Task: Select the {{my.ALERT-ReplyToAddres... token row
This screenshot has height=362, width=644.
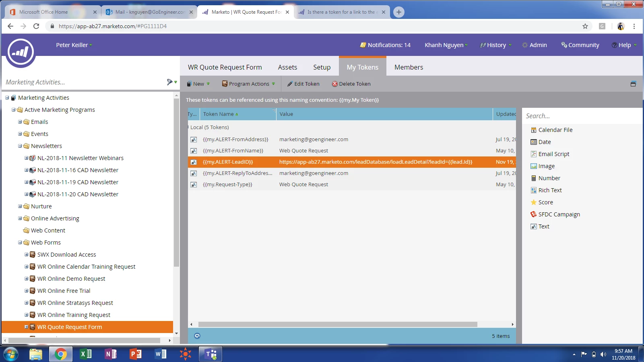Action: coord(352,173)
